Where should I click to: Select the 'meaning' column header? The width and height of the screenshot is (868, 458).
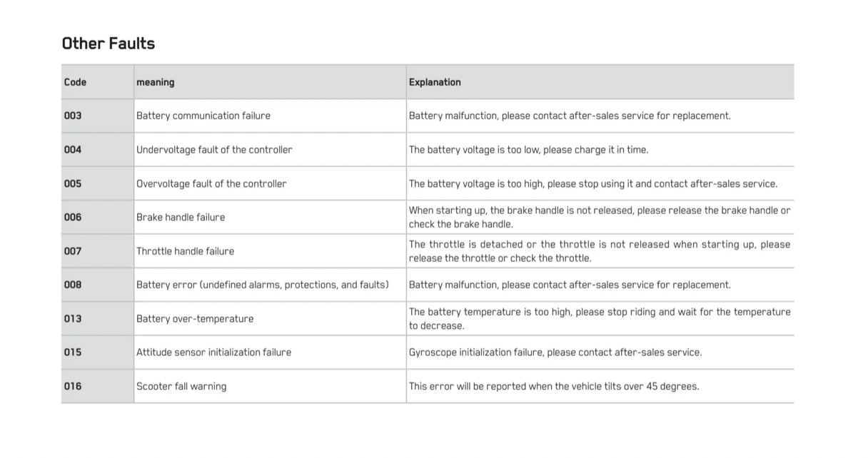[x=270, y=82]
